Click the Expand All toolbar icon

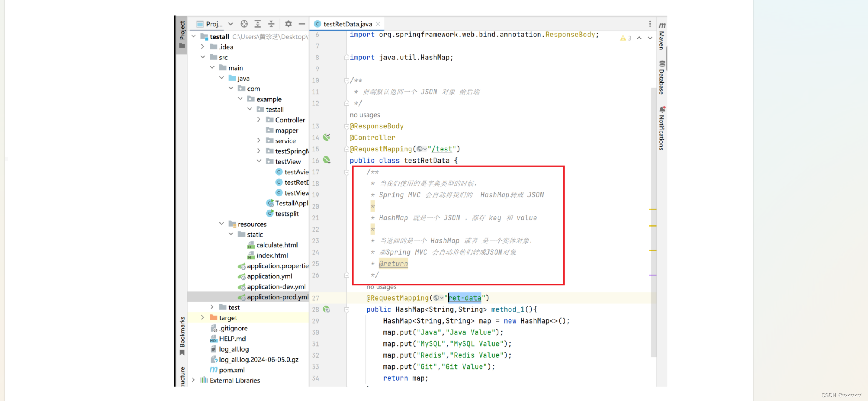pyautogui.click(x=258, y=24)
